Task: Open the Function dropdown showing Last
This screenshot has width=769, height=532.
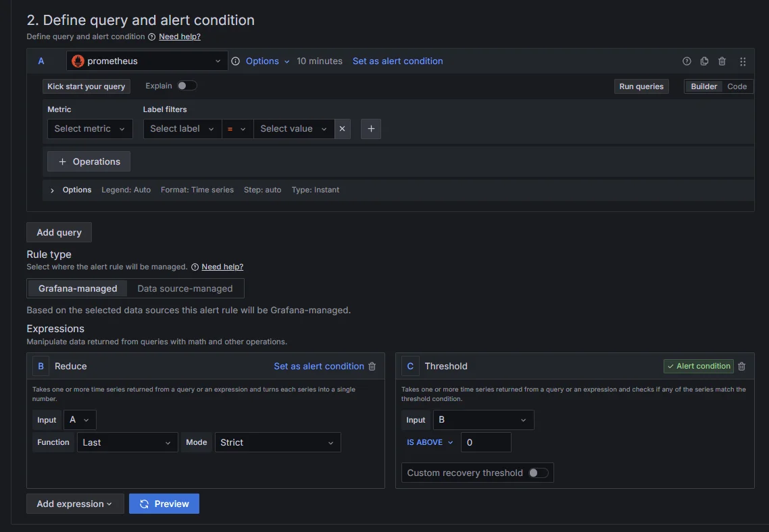Action: [x=127, y=442]
